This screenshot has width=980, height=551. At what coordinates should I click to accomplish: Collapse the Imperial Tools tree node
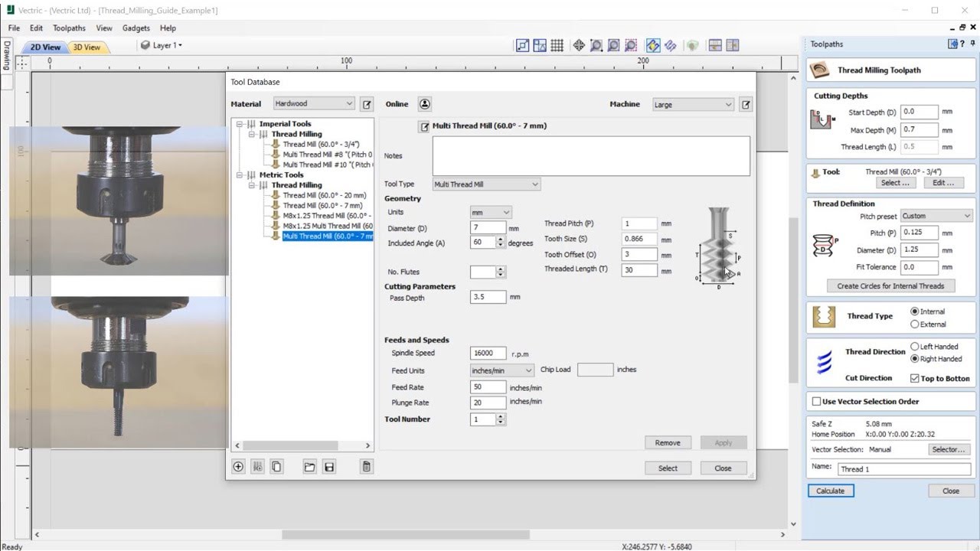(239, 124)
